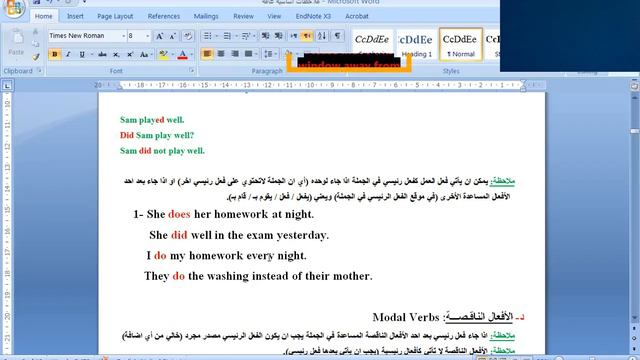Click the Grow Font icon
640x360 pixels.
[x=159, y=36]
